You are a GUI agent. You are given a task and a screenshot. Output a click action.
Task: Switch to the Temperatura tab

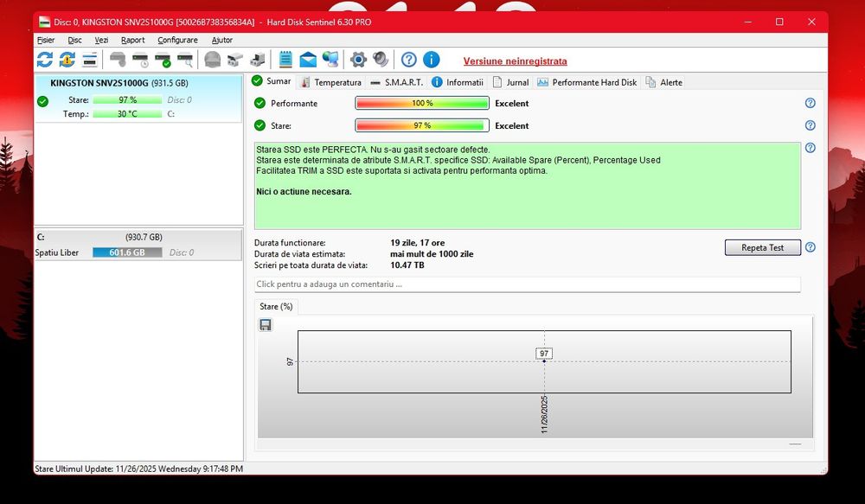coord(331,83)
